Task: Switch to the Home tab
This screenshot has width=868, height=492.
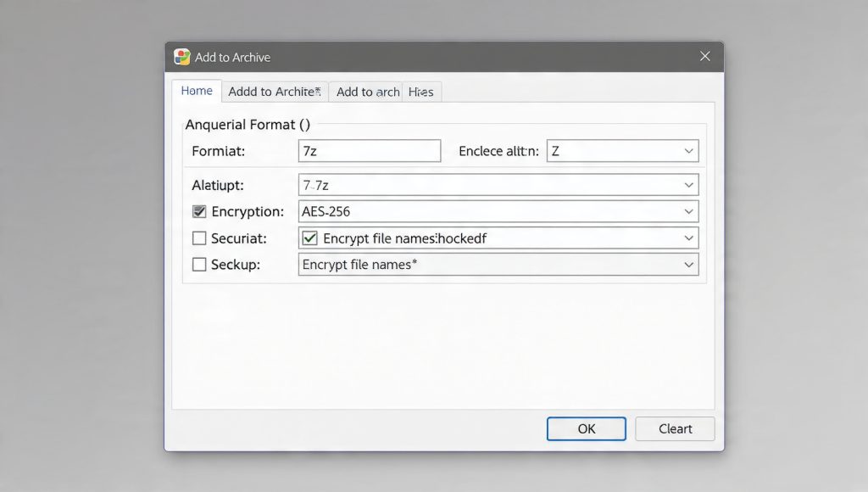Action: click(x=196, y=91)
